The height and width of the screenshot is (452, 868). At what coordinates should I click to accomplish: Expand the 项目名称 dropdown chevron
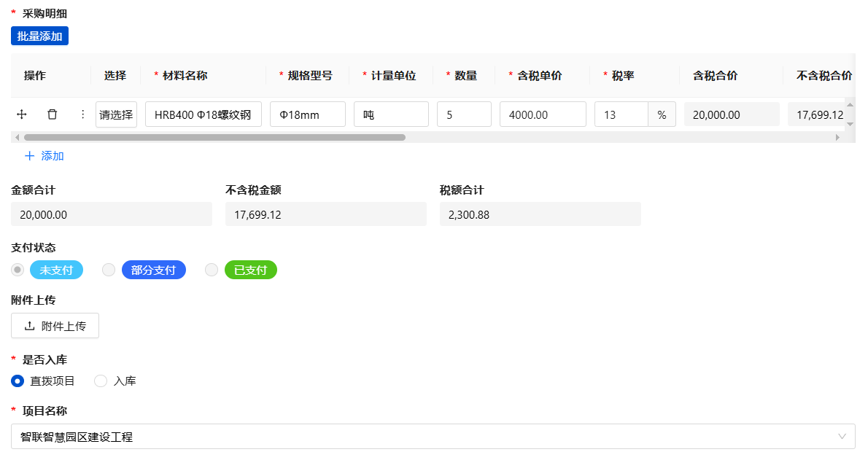(x=842, y=437)
